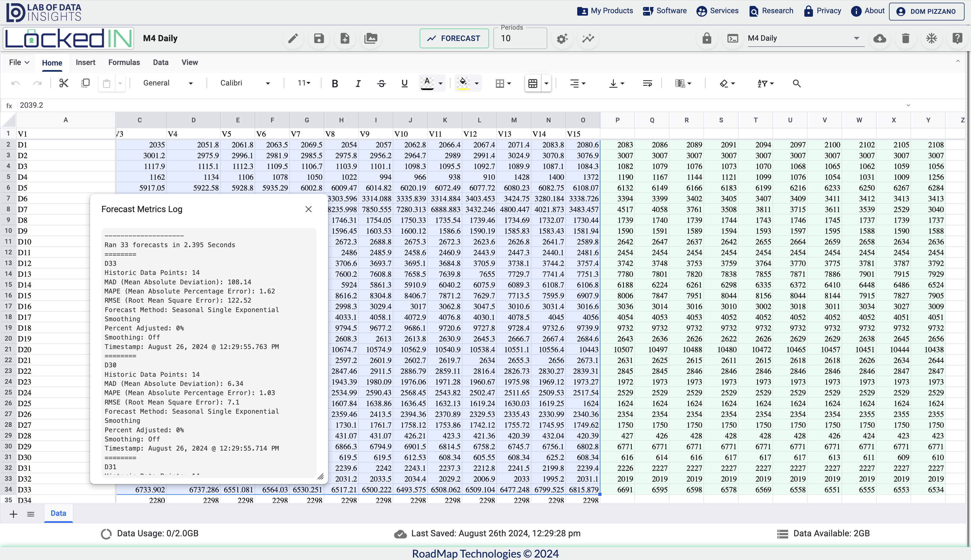Image resolution: width=971 pixels, height=560 pixels.
Task: Click the new document add icon
Action: point(345,39)
